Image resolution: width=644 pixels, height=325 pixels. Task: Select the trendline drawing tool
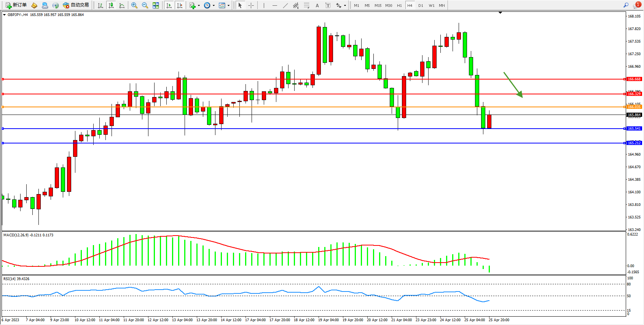tap(285, 5)
